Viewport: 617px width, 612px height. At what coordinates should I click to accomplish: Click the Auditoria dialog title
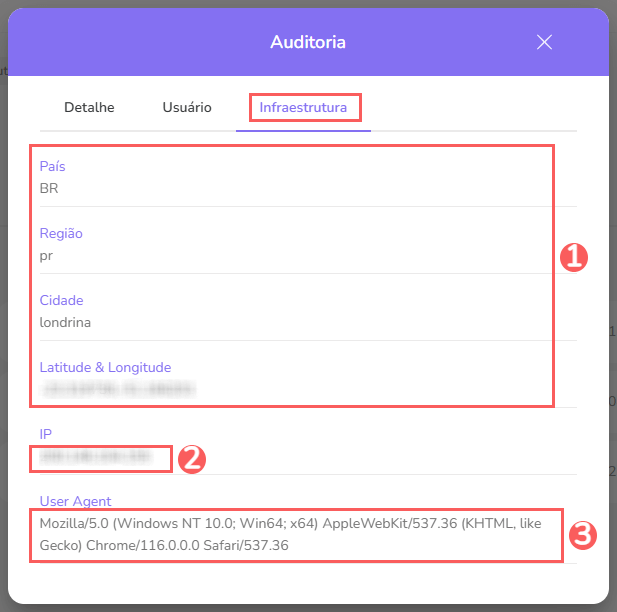pyautogui.click(x=308, y=42)
